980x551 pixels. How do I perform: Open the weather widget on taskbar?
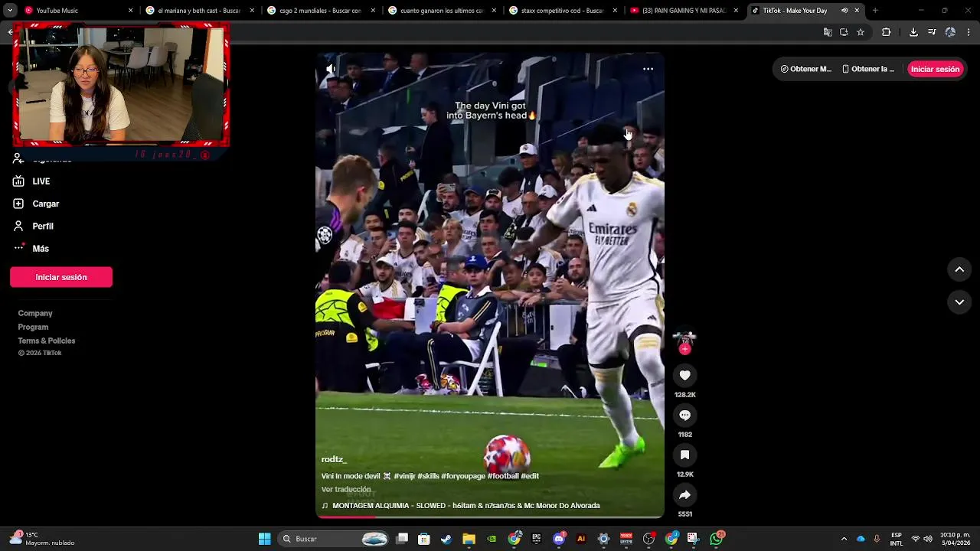point(42,539)
